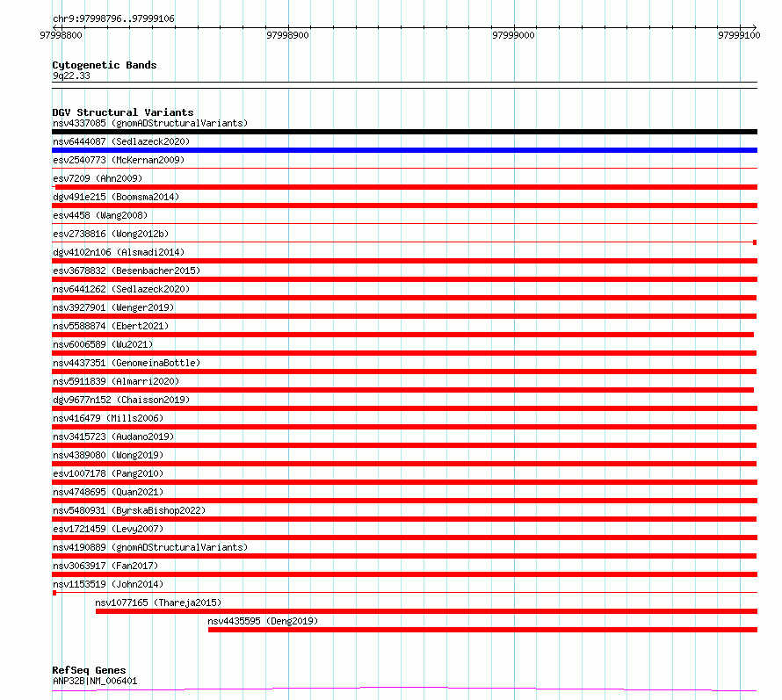Open the DGV Structural Variants track heading
The width and height of the screenshot is (782, 700).
tap(123, 112)
